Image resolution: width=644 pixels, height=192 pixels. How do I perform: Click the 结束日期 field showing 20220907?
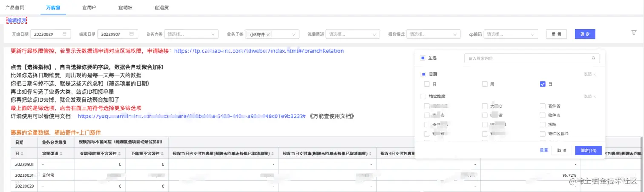118,34
